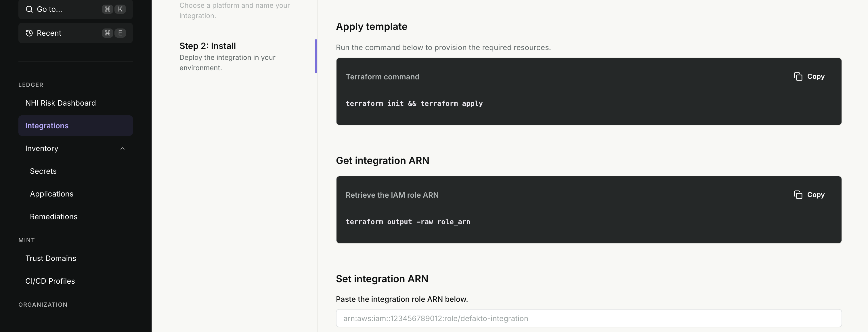Click the Recent history clock icon
The image size is (868, 332).
(x=29, y=33)
